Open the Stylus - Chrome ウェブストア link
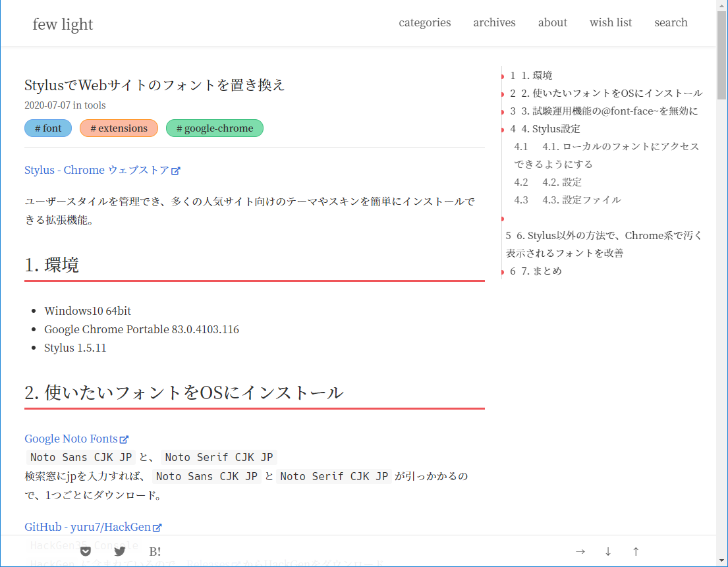728x567 pixels. pos(102,170)
